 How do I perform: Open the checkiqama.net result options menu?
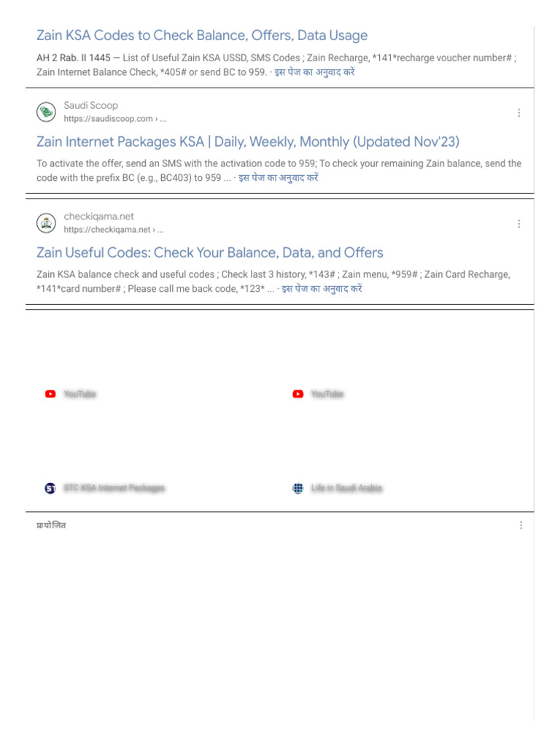point(518,223)
